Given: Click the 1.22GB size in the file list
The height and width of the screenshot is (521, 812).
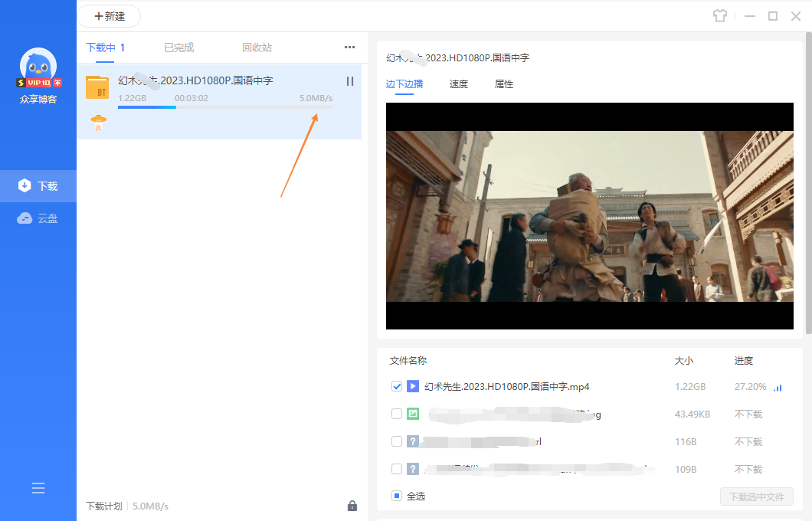Looking at the screenshot, I should point(690,386).
